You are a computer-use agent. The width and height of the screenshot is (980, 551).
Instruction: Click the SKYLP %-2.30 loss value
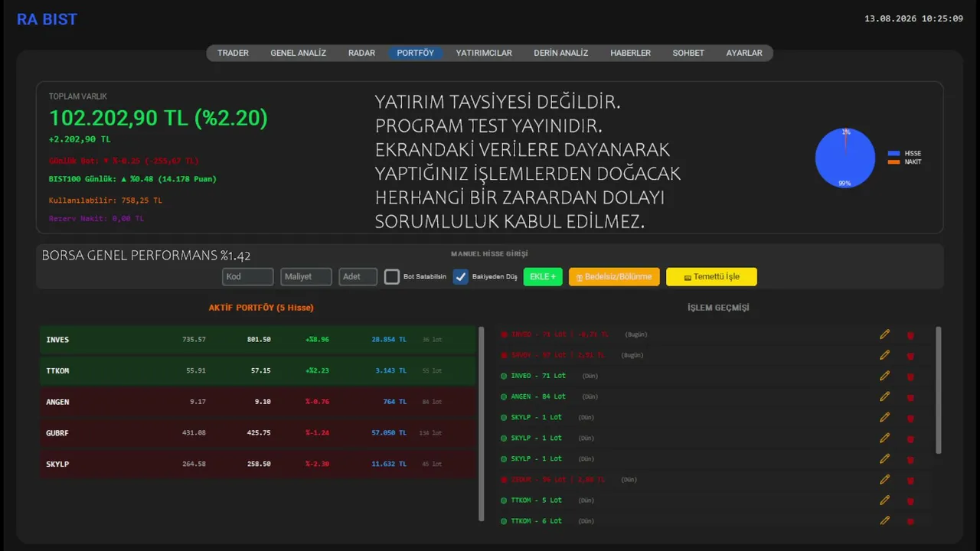click(x=317, y=465)
